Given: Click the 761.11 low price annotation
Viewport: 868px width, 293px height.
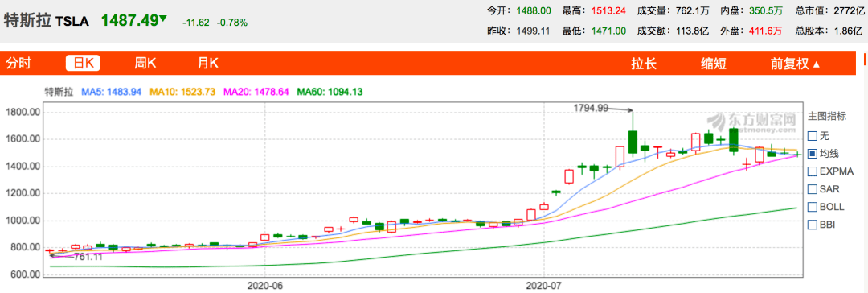Looking at the screenshot, I should (88, 257).
